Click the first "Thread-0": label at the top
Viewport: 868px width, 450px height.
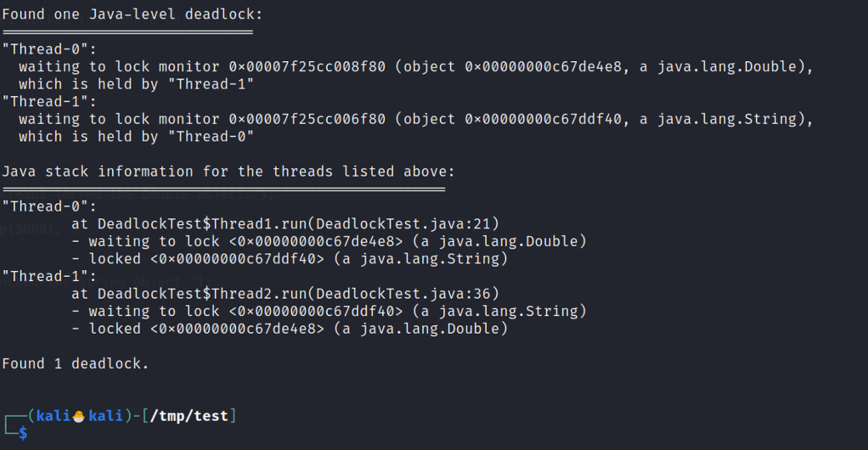(x=49, y=49)
